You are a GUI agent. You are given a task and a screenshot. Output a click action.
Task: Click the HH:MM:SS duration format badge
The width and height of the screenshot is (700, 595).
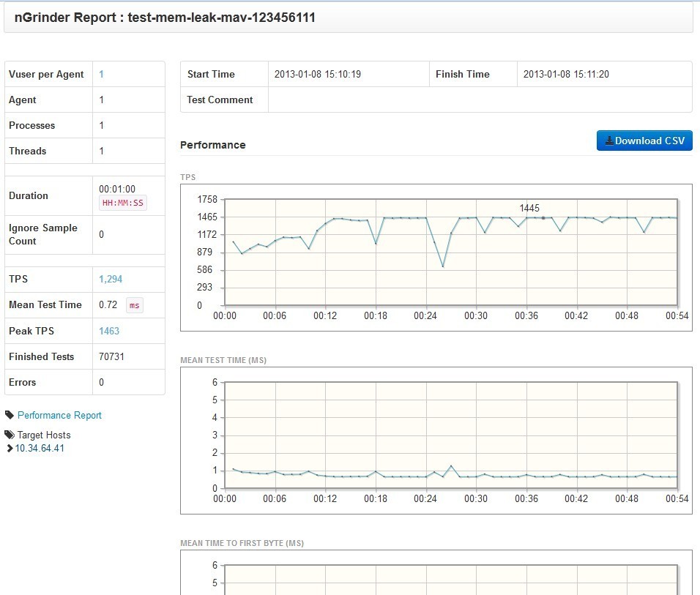pyautogui.click(x=123, y=203)
